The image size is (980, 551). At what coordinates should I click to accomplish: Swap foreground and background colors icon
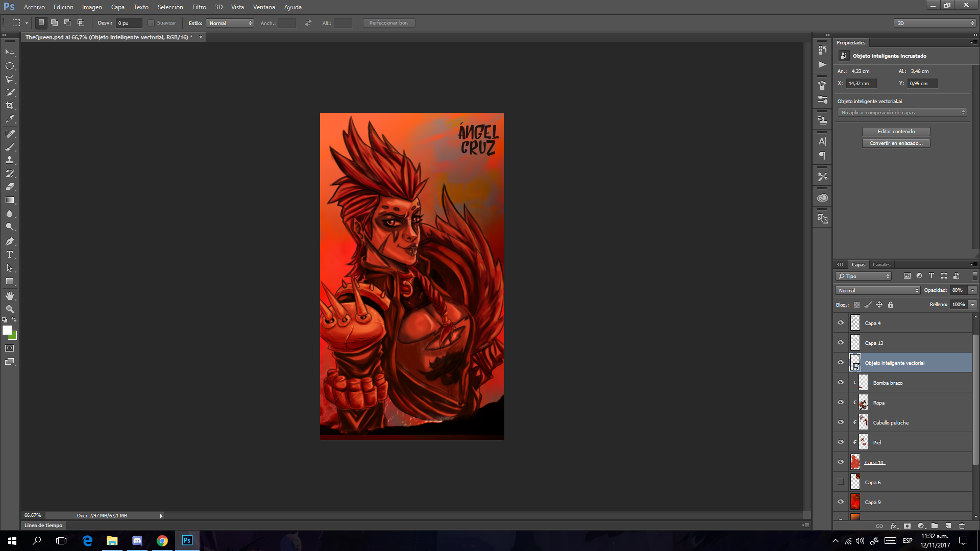pos(14,320)
